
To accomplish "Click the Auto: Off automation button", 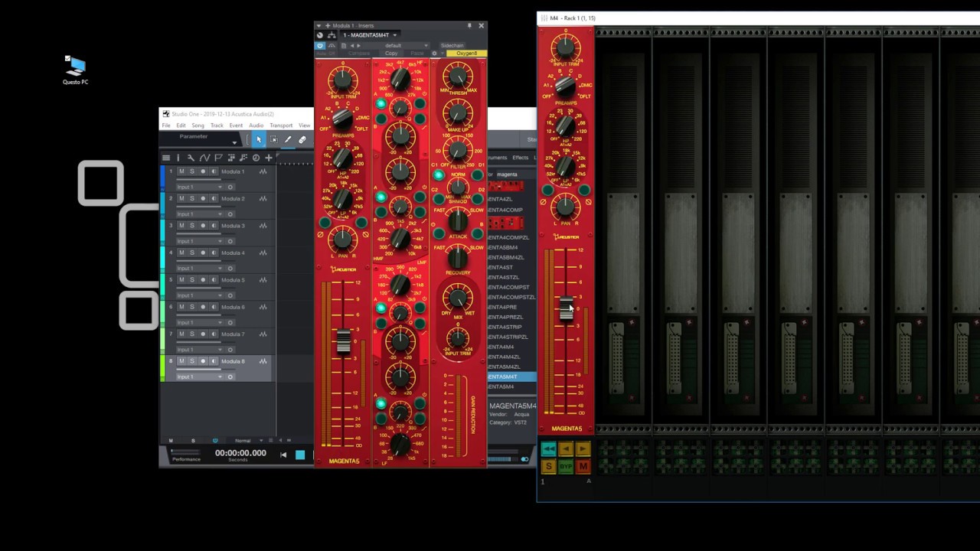I will coord(327,54).
